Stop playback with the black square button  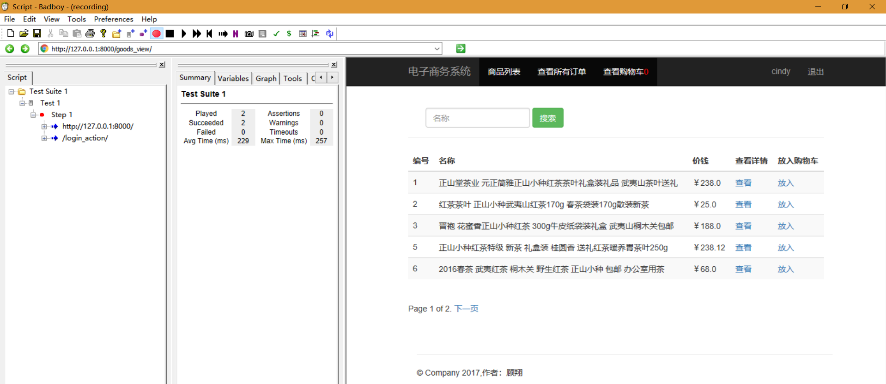pyautogui.click(x=170, y=34)
